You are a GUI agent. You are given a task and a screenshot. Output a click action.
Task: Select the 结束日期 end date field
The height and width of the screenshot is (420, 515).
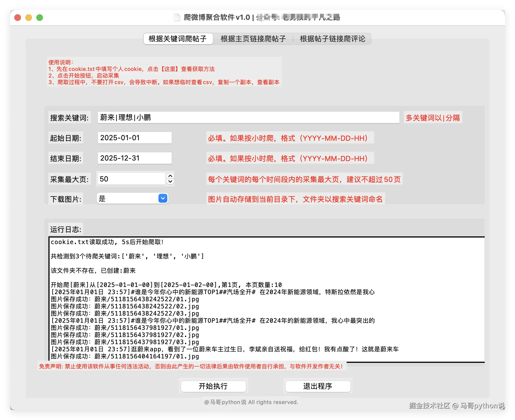tap(134, 158)
